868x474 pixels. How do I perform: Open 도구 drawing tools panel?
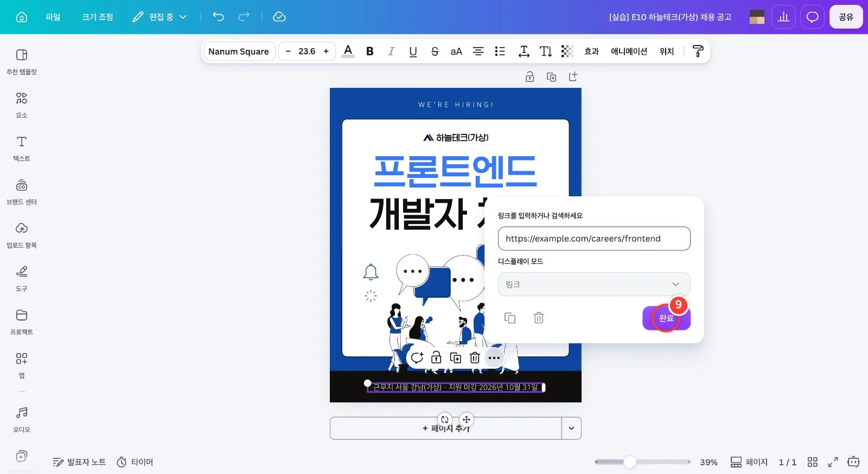pos(22,278)
